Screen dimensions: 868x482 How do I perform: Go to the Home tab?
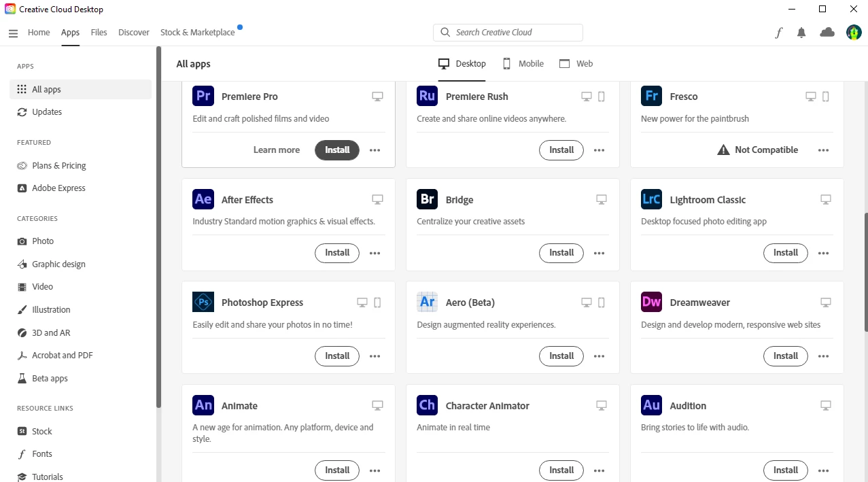pos(39,33)
